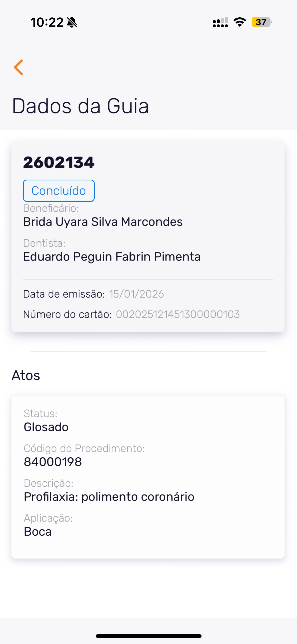Tap the 10:22 clock in status bar
297x644 pixels.
[47, 22]
